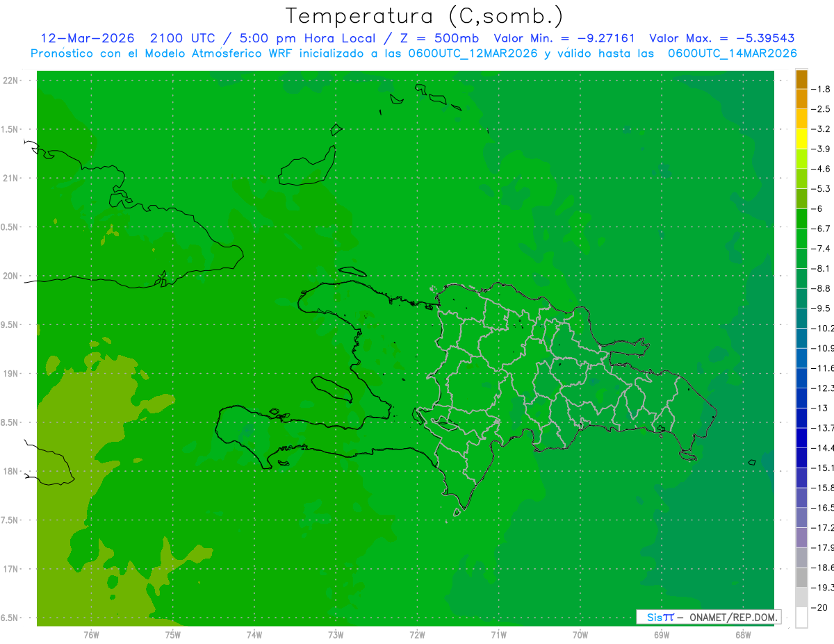Click the "74W" longitude label
Screen dimensions: 834x644
pos(254,636)
